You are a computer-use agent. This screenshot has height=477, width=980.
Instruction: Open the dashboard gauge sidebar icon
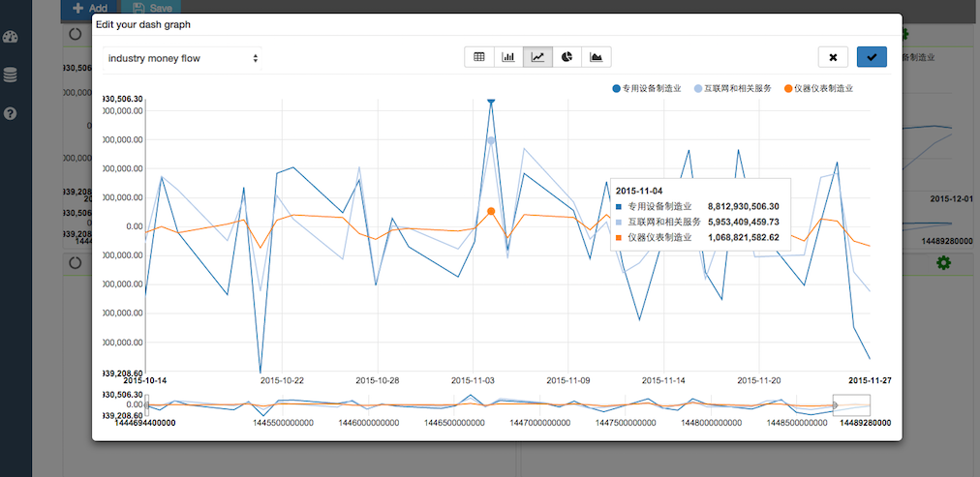point(10,37)
